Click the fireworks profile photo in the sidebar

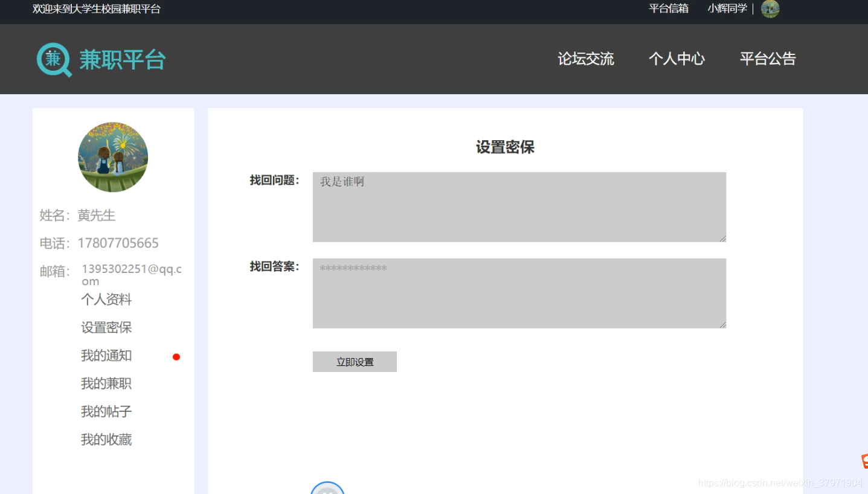point(112,157)
